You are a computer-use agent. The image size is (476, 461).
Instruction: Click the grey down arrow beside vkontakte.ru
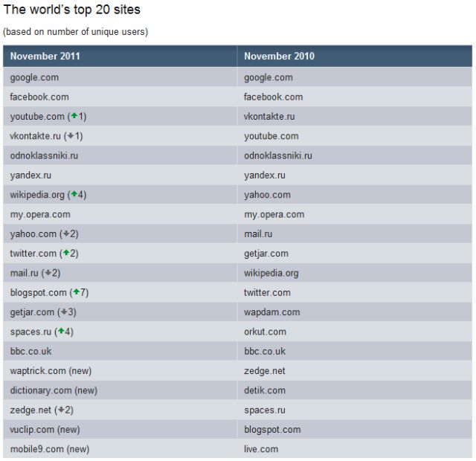point(71,135)
